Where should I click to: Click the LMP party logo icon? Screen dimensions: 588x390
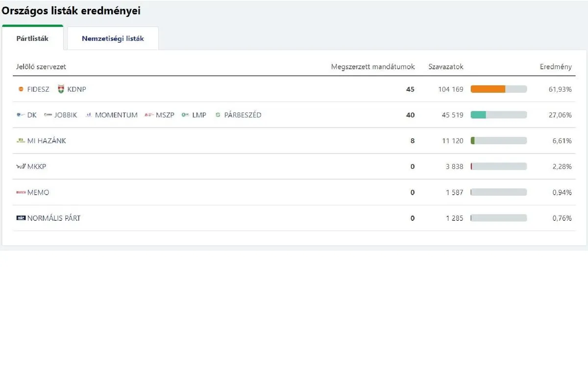coord(185,115)
